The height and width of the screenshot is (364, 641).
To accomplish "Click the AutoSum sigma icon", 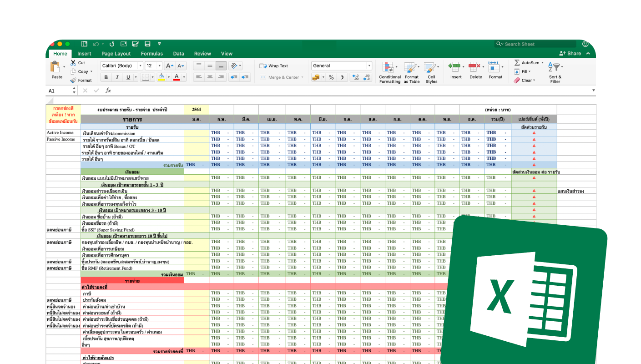I will click(x=517, y=63).
